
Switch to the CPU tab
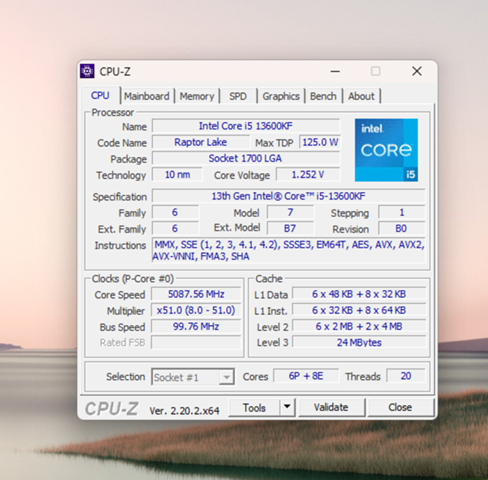coord(100,96)
